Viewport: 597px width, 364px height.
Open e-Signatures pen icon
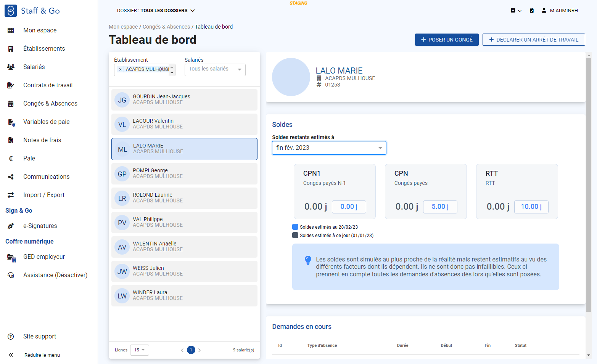(11, 226)
